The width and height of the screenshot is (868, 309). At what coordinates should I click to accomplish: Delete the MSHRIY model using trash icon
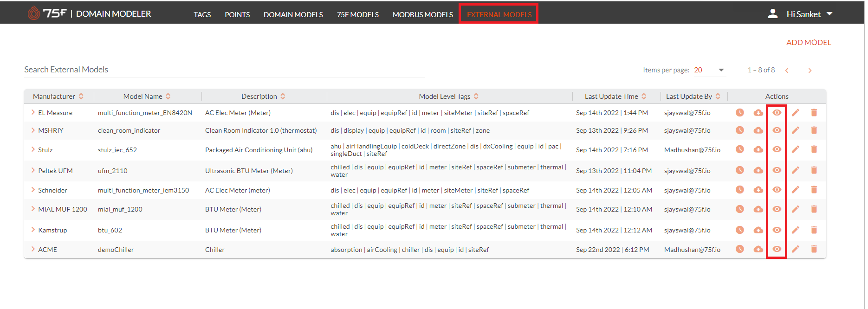(x=814, y=130)
